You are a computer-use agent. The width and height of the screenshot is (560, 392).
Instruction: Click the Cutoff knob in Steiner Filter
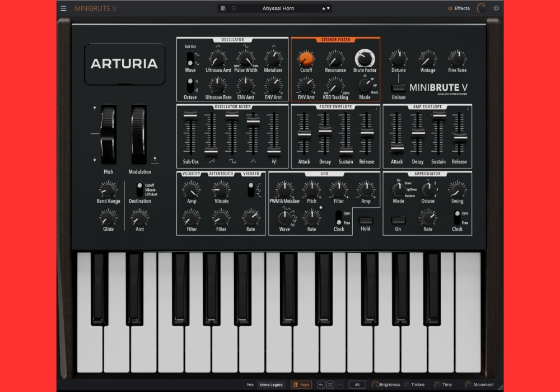(306, 58)
